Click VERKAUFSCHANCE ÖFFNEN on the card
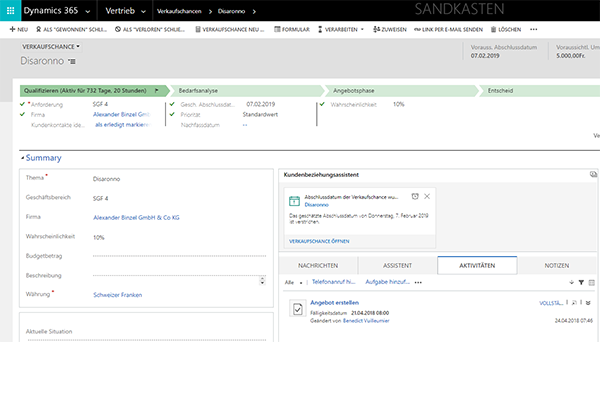The height and width of the screenshot is (420, 600). (319, 241)
